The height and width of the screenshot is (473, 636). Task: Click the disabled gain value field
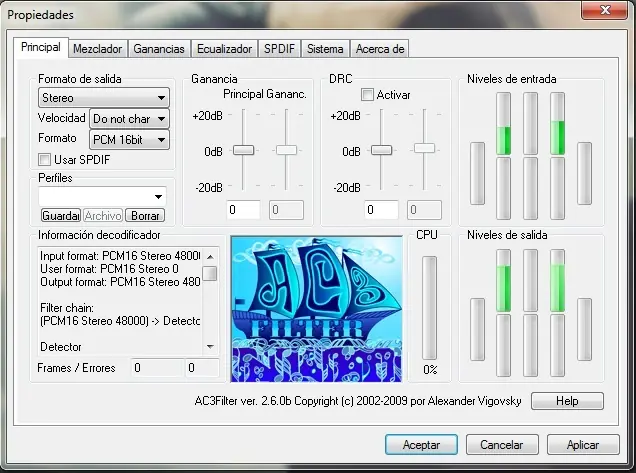pos(286,210)
